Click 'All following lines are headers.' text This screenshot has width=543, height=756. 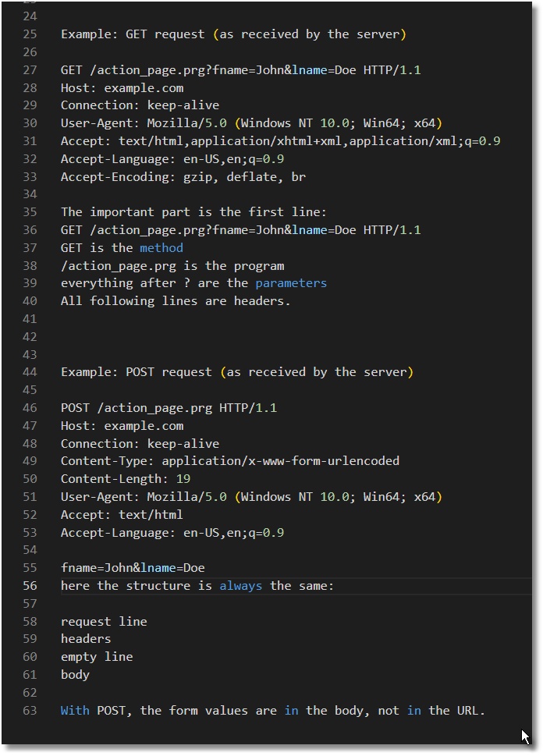point(176,301)
